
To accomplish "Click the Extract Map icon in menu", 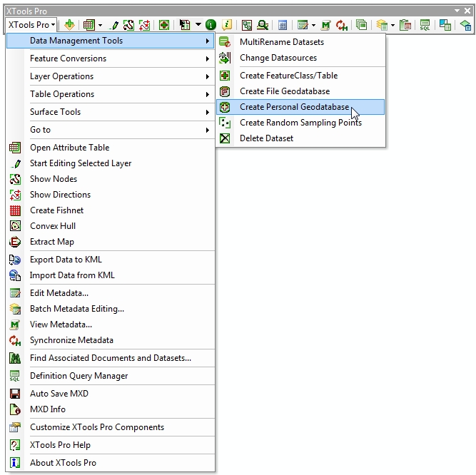I will click(x=15, y=242).
